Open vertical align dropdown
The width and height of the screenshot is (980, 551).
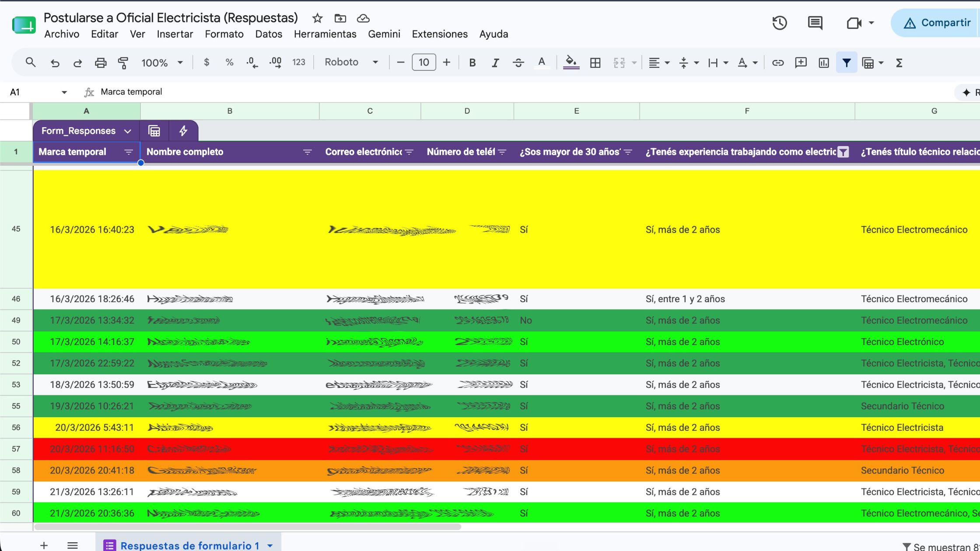[x=689, y=63]
